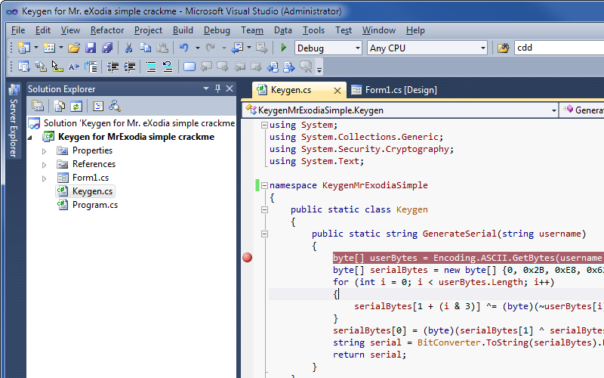Click the Properties icon in Solution Explorer toolbar
The image size is (604, 378).
coord(38,106)
